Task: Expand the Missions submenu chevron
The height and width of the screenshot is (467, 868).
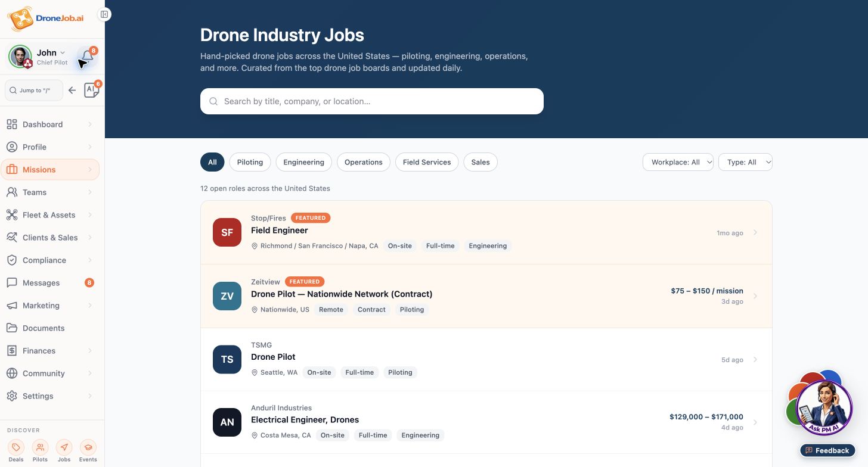Action: (x=90, y=170)
